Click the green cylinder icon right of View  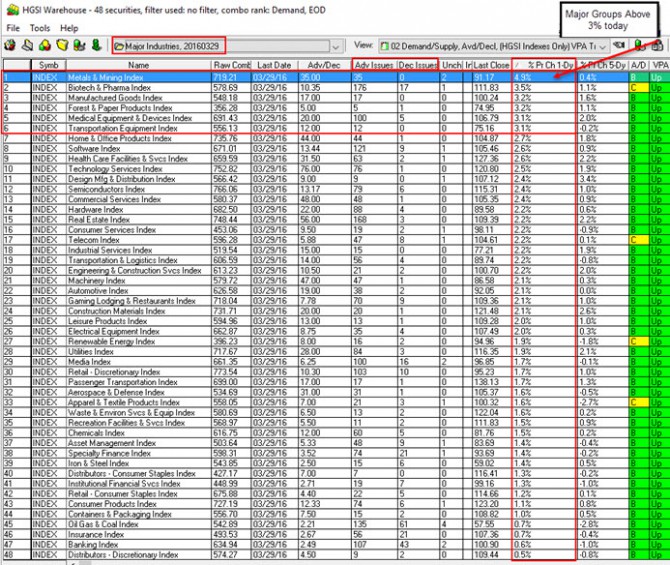pos(639,45)
